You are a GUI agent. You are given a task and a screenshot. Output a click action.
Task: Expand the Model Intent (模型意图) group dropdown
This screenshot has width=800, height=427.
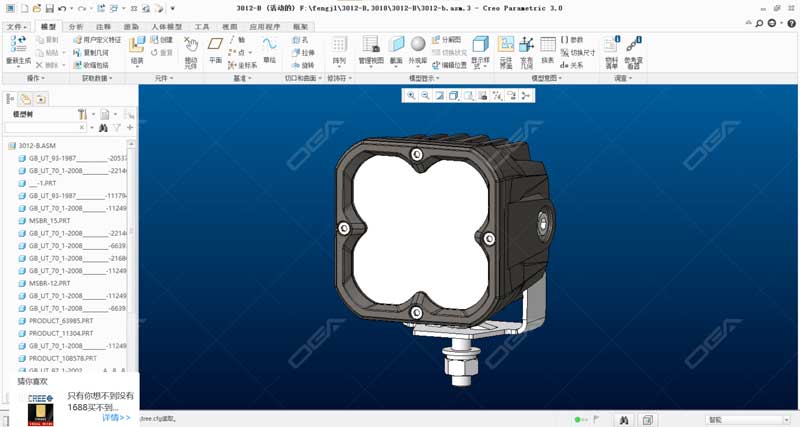(x=546, y=78)
